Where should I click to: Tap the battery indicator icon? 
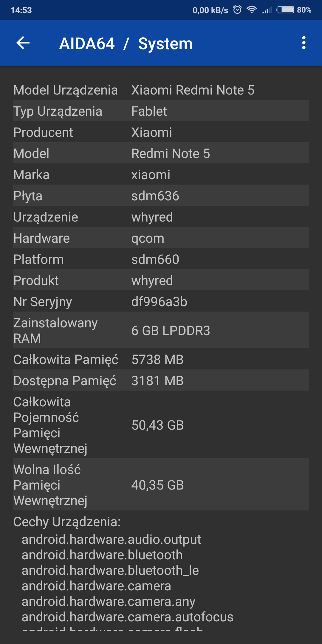[286, 10]
